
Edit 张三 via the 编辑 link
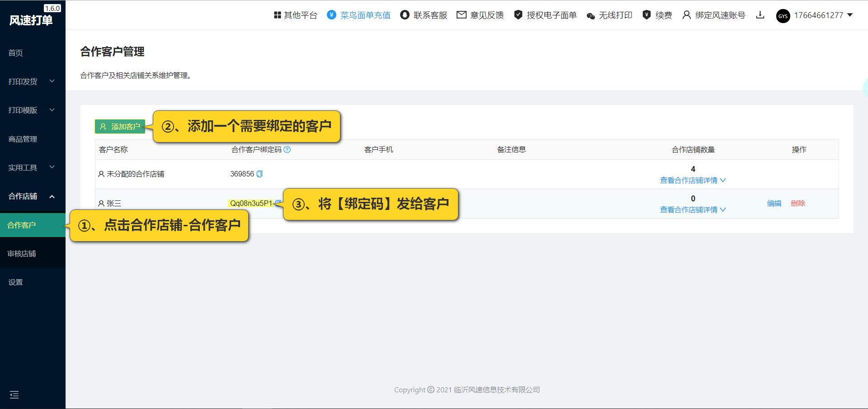coord(774,204)
